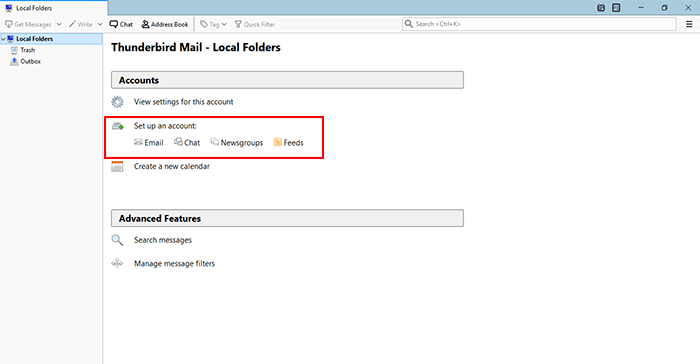Click Create a new calendar
Image resolution: width=700 pixels, height=364 pixels.
click(172, 166)
